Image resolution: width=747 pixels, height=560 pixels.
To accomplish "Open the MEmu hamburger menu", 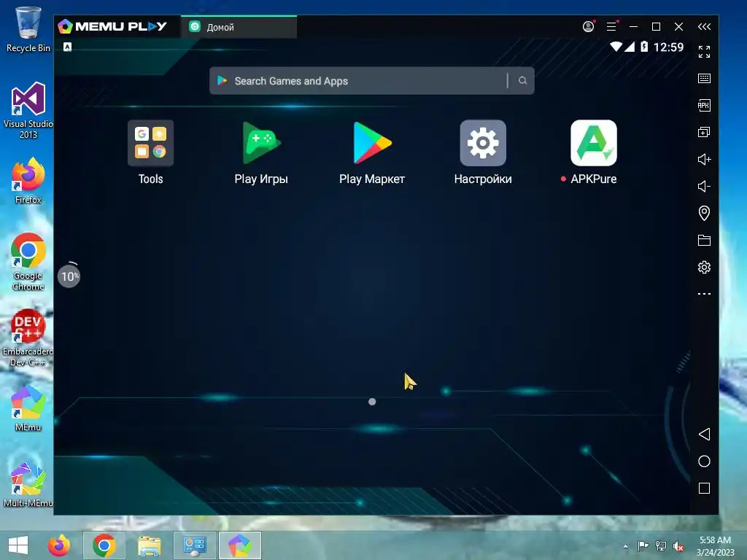I will click(611, 27).
